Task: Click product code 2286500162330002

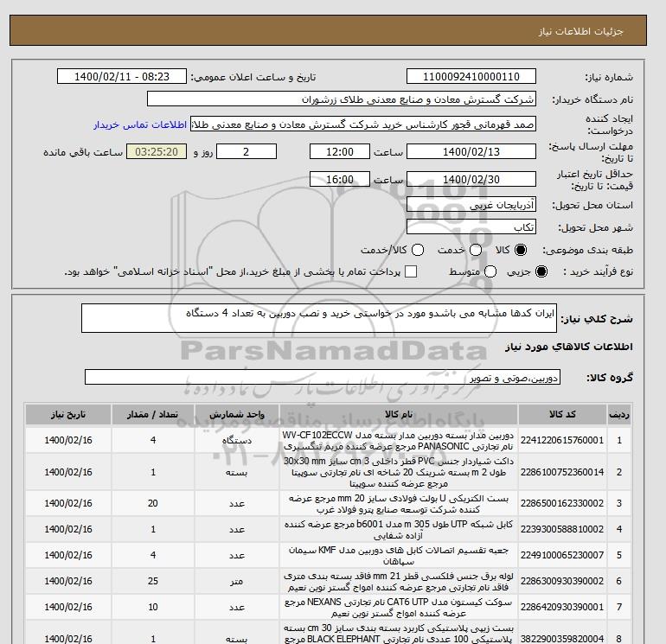Action: click(562, 503)
